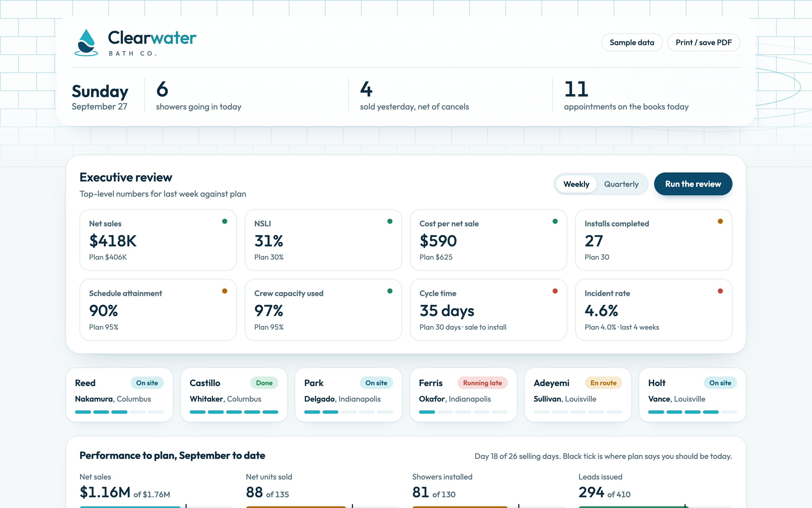Select the Weekly review toggle
Screen dimensions: 812x508
[576, 184]
